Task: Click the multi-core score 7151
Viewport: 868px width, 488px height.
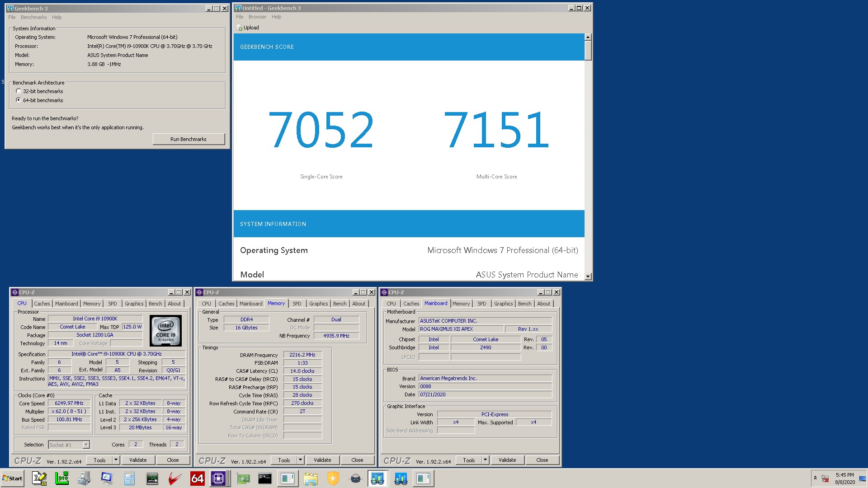Action: [496, 130]
